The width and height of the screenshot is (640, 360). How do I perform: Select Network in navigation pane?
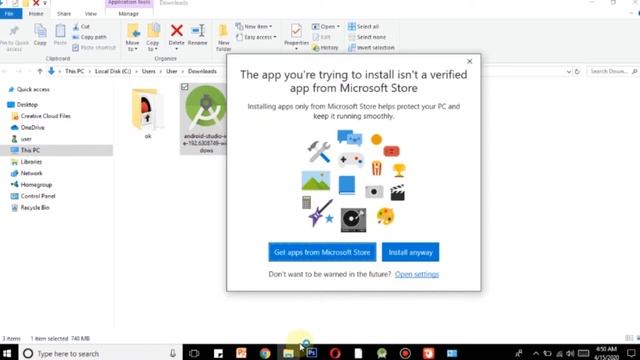31,173
